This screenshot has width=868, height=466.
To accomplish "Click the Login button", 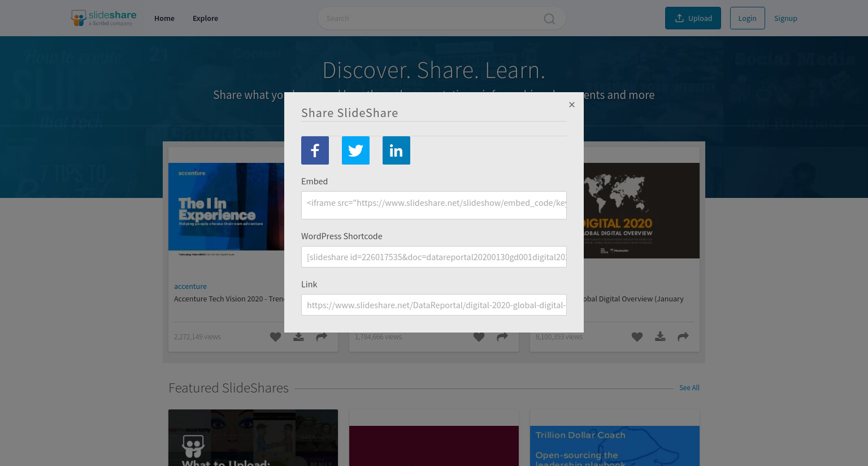I will 747,18.
